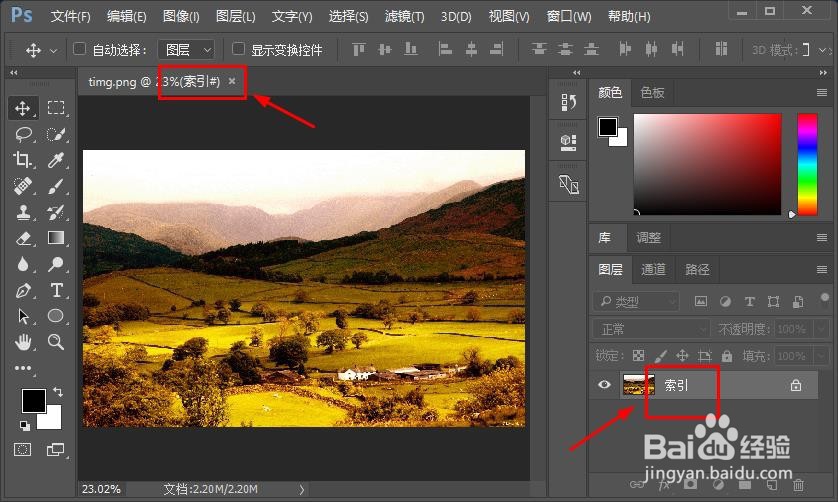Click the hue spectrum slider bar
This screenshot has height=502, width=838.
point(808,164)
